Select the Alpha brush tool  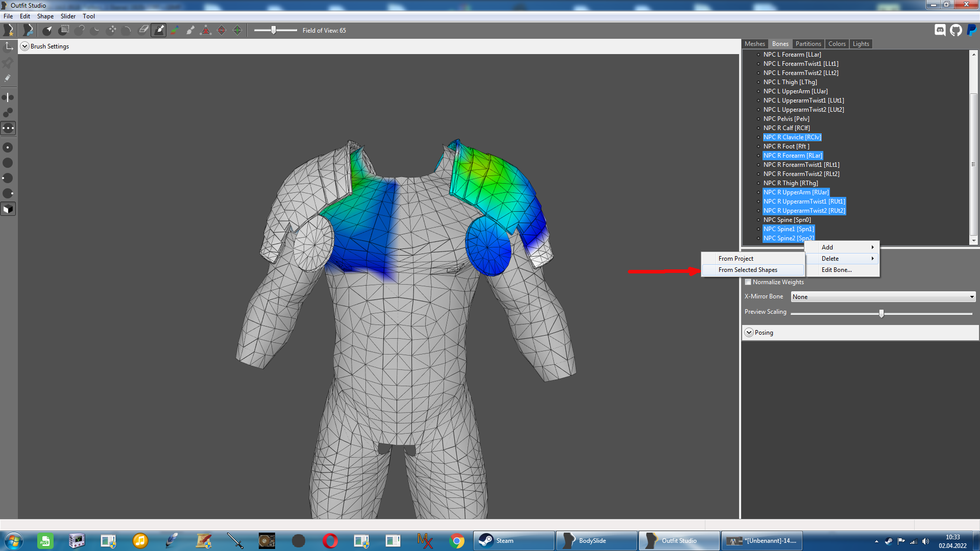(190, 30)
